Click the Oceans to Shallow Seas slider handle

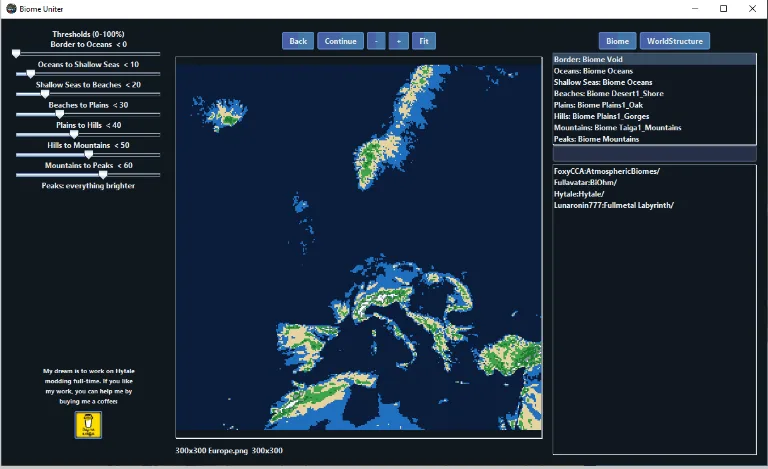pyautogui.click(x=30, y=74)
